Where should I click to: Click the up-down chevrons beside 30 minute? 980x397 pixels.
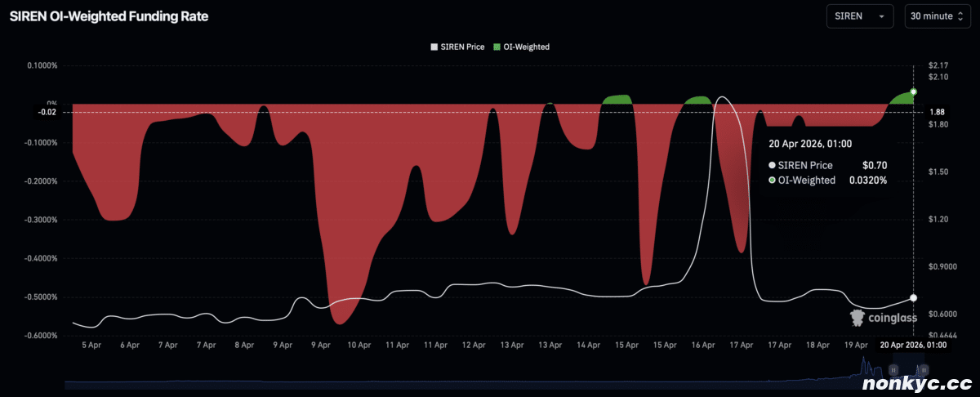click(960, 16)
